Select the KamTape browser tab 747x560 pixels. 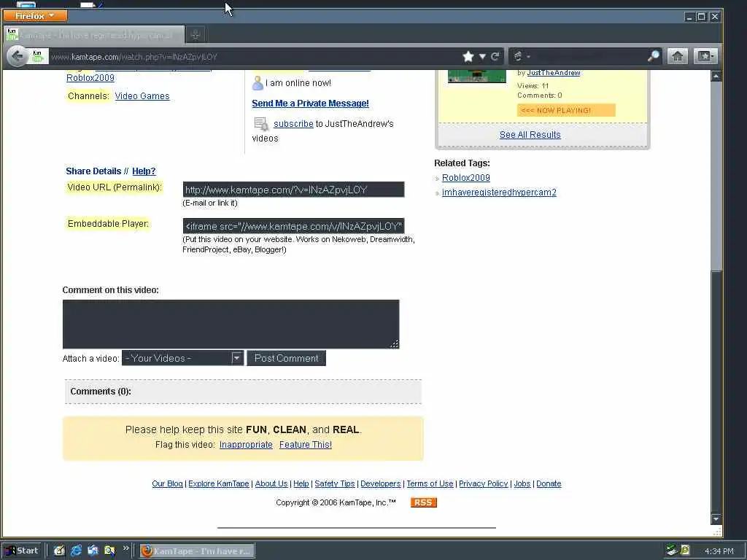94,35
